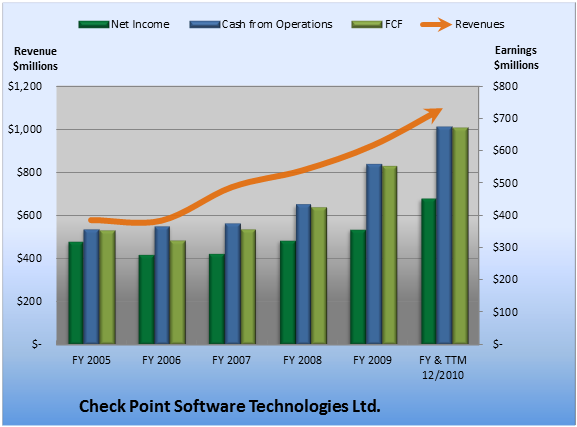Viewport: 577px width, 427px height.
Task: Click the $800 earnings axis value
Action: 505,86
